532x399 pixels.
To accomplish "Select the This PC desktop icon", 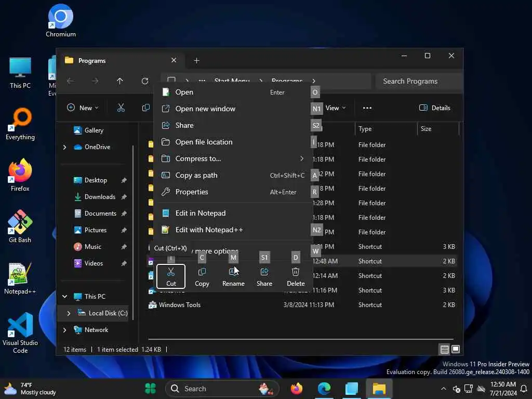I will (20, 73).
